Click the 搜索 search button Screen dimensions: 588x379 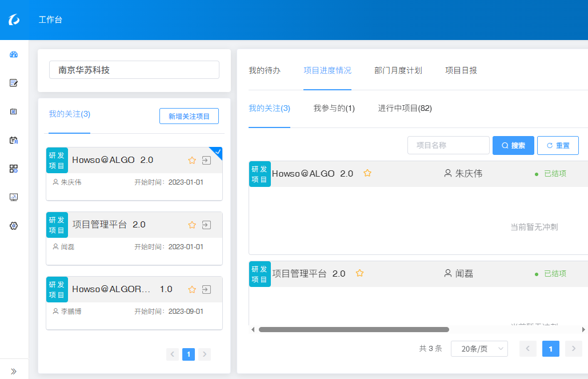(x=513, y=145)
